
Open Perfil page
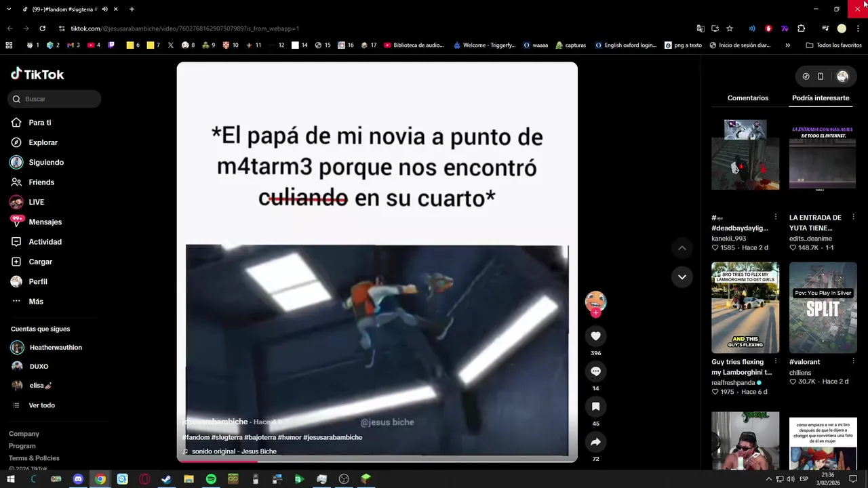tap(38, 281)
